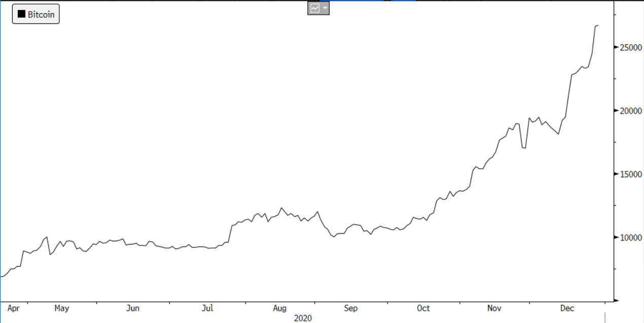644x323 pixels.
Task: Click the Bitcoin line's starting point in April
Action: coord(2,276)
